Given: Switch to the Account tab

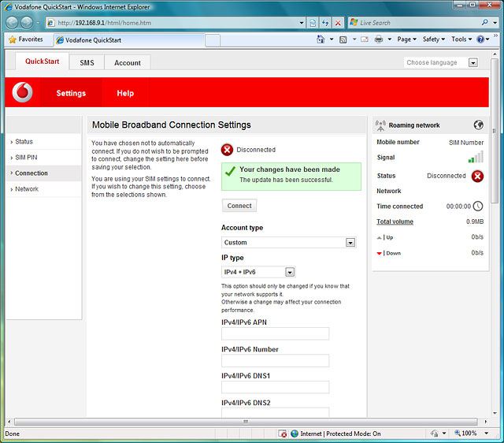Looking at the screenshot, I should pos(127,62).
